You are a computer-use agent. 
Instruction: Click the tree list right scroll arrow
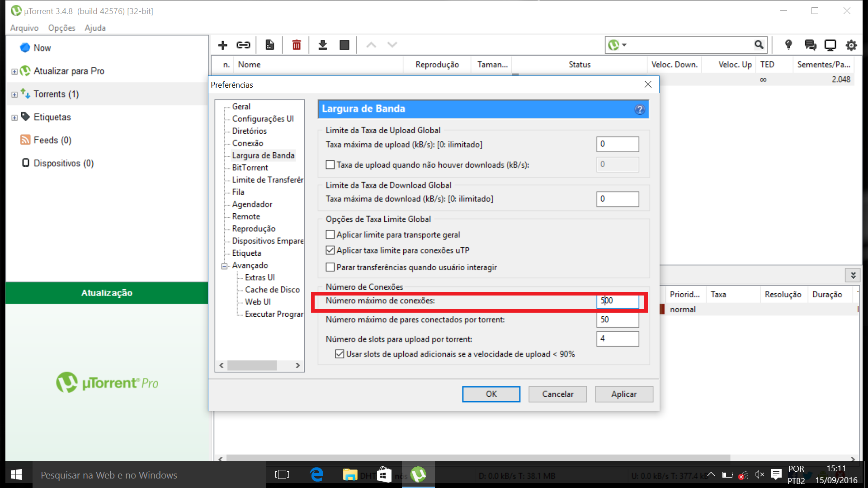[x=298, y=365]
